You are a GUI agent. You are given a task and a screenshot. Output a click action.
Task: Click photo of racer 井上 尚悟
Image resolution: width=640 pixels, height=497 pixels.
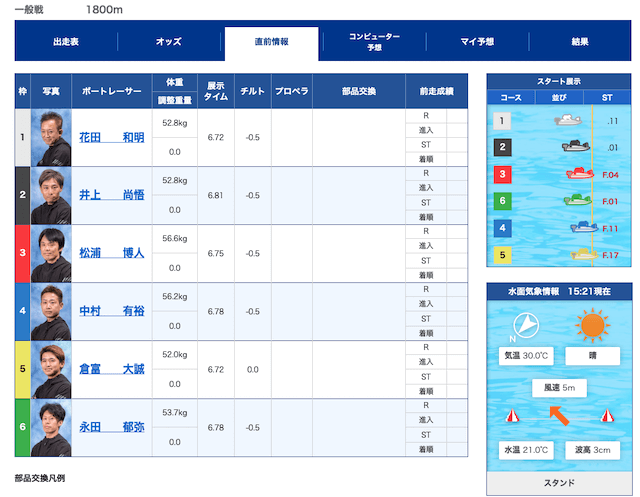point(51,195)
